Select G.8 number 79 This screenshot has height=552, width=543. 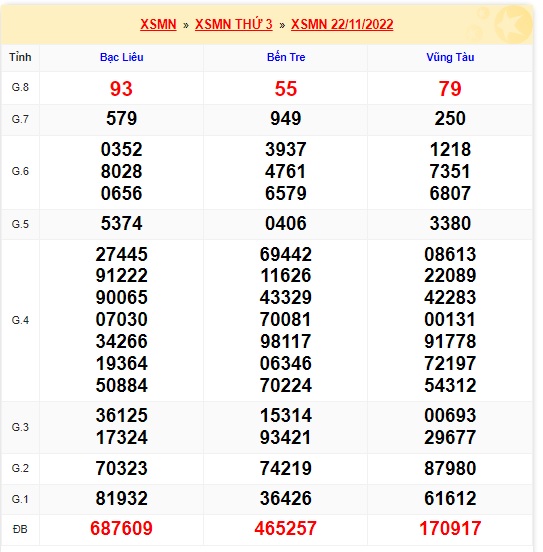pyautogui.click(x=450, y=88)
